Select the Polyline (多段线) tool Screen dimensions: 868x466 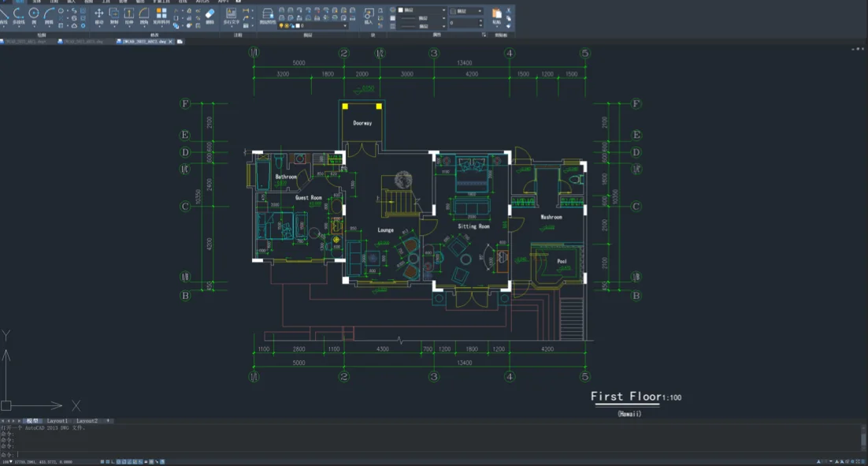[19, 15]
